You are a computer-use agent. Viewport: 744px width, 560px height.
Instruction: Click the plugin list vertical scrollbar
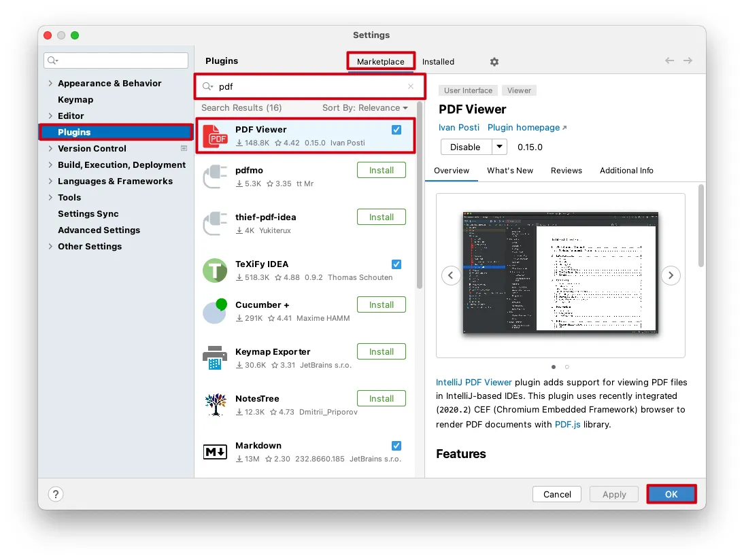pyautogui.click(x=419, y=194)
